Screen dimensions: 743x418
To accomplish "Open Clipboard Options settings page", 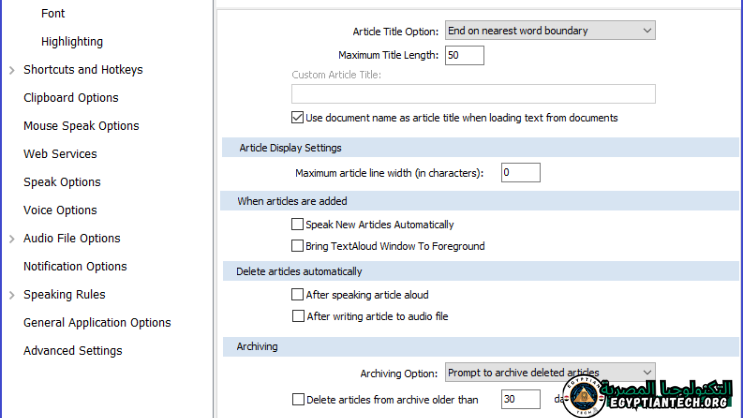I will coord(71,98).
